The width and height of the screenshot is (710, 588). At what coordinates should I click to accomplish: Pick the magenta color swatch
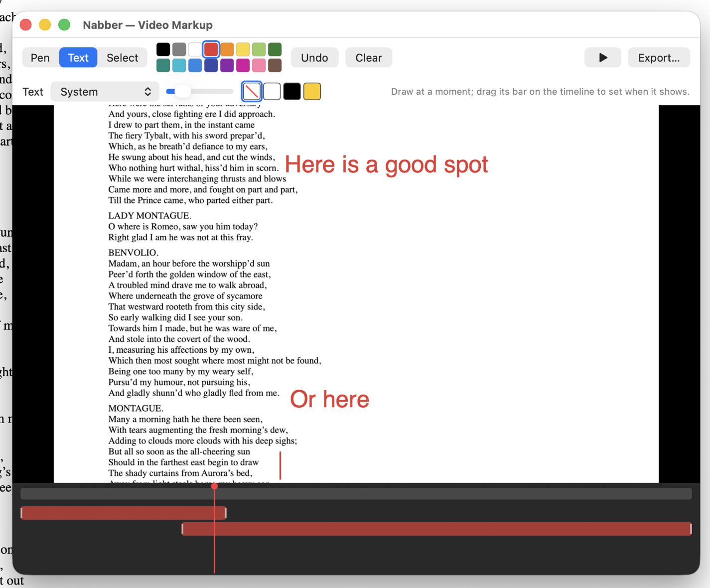(243, 65)
